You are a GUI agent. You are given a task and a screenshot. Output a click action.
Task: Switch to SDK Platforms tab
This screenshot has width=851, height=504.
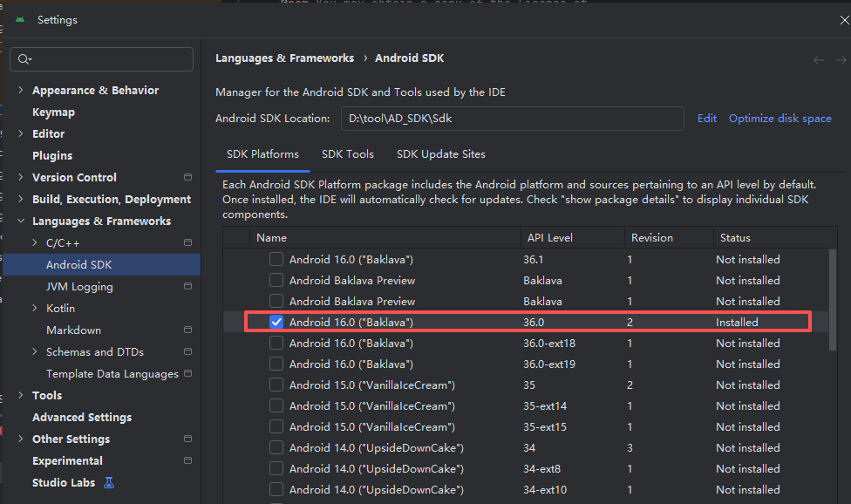click(262, 154)
